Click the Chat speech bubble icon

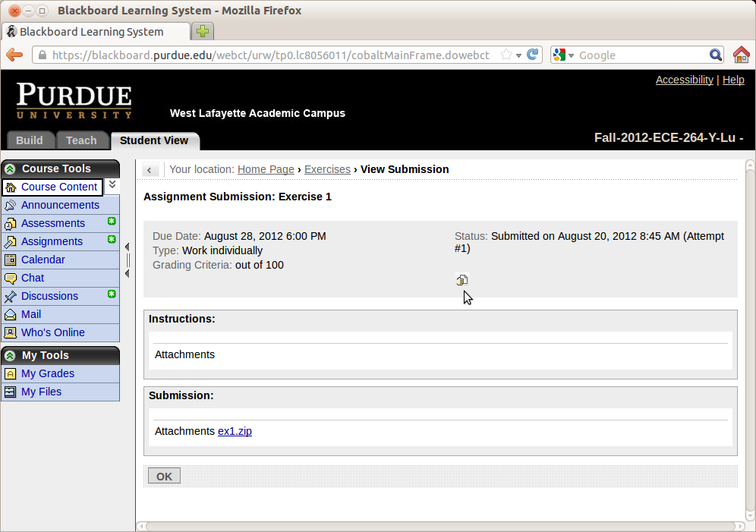tap(10, 279)
